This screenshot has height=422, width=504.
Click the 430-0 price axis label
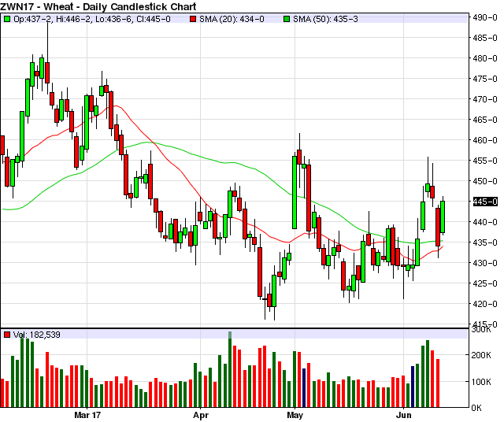pyautogui.click(x=485, y=263)
